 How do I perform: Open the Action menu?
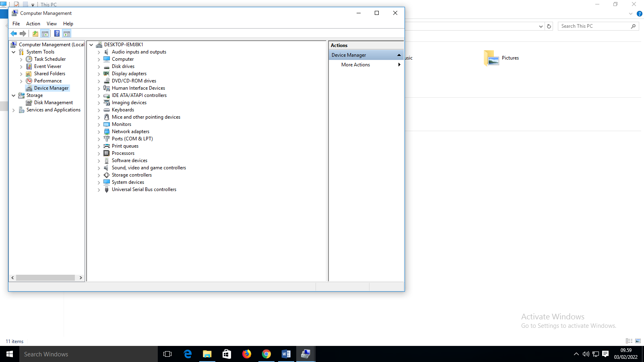click(33, 24)
